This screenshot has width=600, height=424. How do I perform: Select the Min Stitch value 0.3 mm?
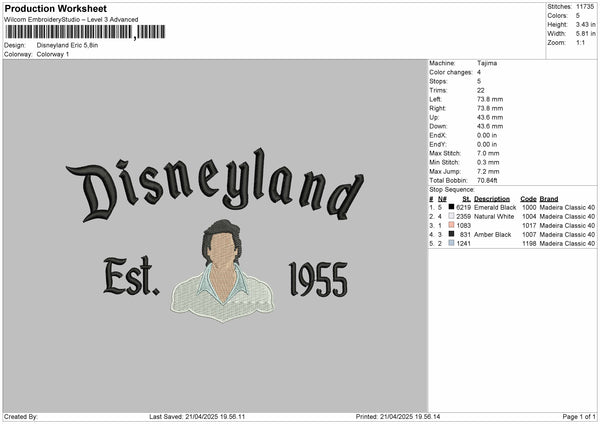[488, 162]
